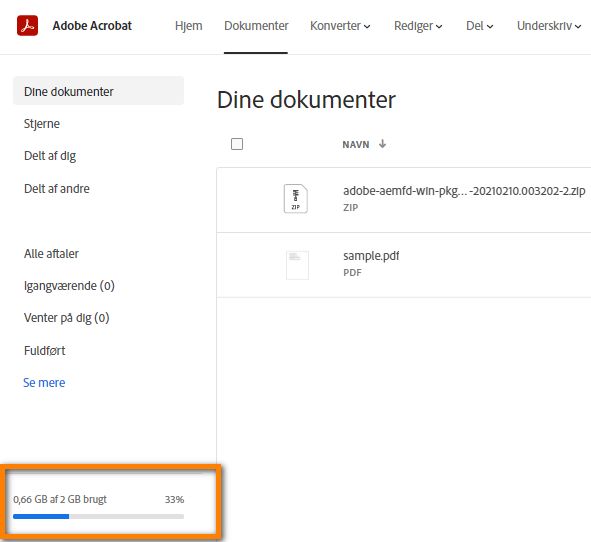Click the NAVN column header
This screenshot has width=591, height=542.
coord(355,144)
